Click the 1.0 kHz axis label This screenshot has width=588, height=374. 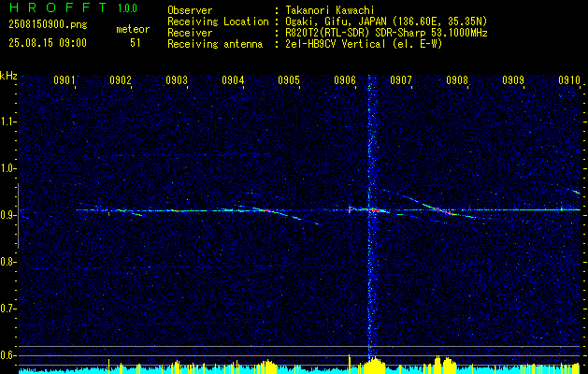coord(7,168)
